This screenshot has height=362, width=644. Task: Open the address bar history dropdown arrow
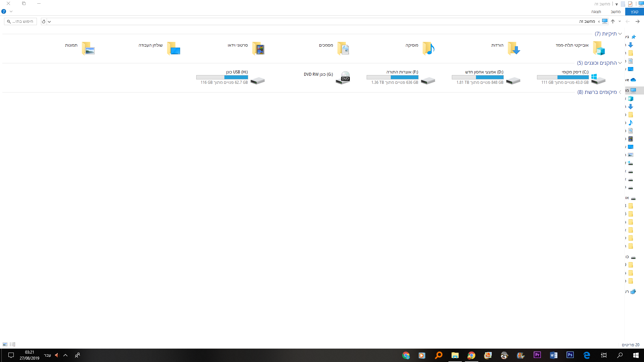pyautogui.click(x=49, y=21)
